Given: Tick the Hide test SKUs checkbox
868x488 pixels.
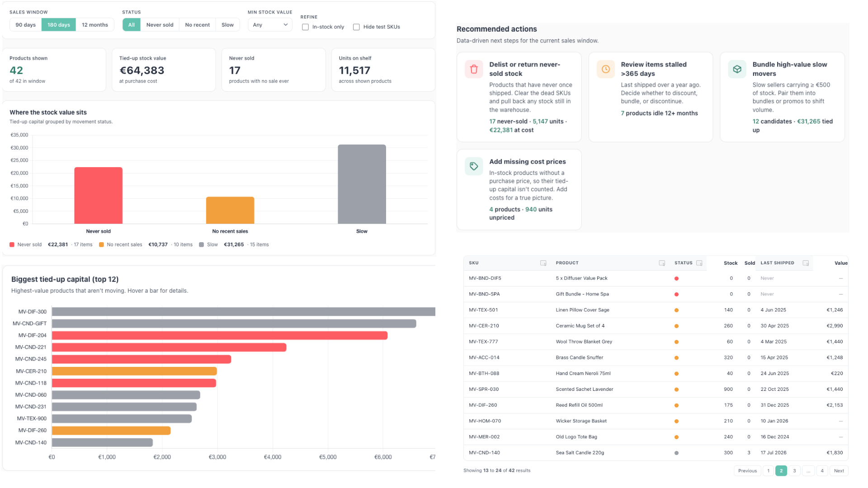Looking at the screenshot, I should 356,27.
